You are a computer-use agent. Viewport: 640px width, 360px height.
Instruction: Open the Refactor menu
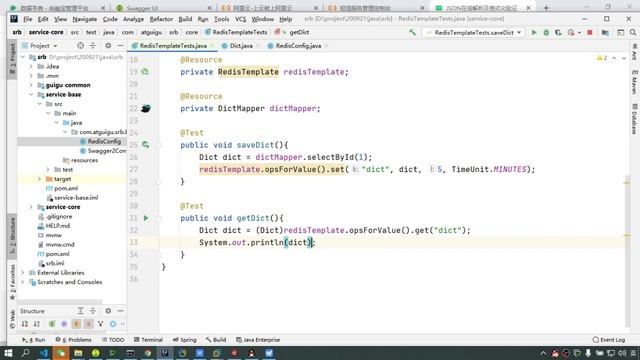pyautogui.click(x=161, y=19)
